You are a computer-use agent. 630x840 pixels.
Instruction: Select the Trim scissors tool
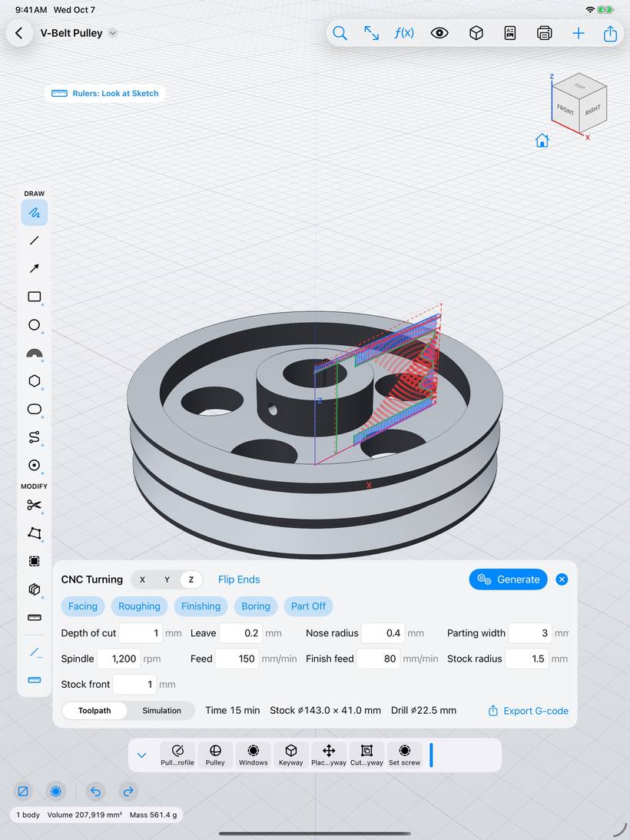35,505
